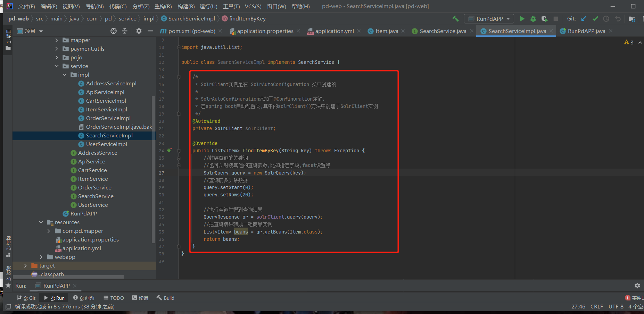Fold the comment block at line 14
This screenshot has width=644, height=314.
click(179, 77)
